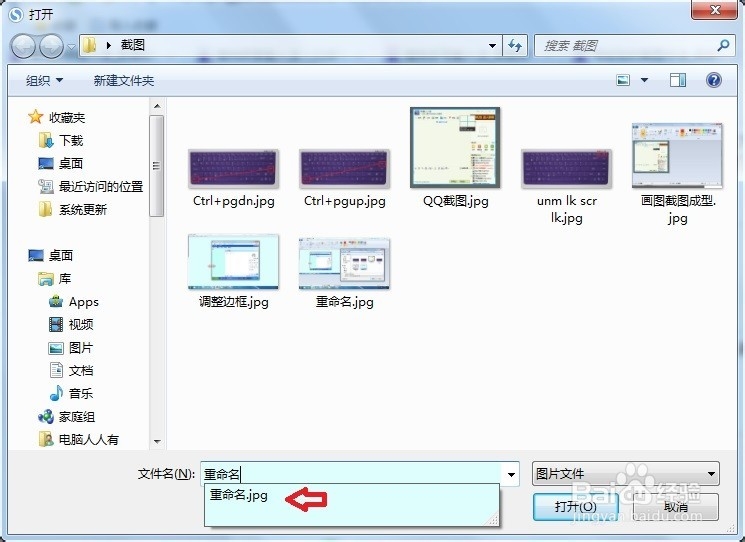Image resolution: width=745 pixels, height=542 pixels.
Task: Select Ctrl+pgdn.jpg thumbnail
Action: pos(233,168)
